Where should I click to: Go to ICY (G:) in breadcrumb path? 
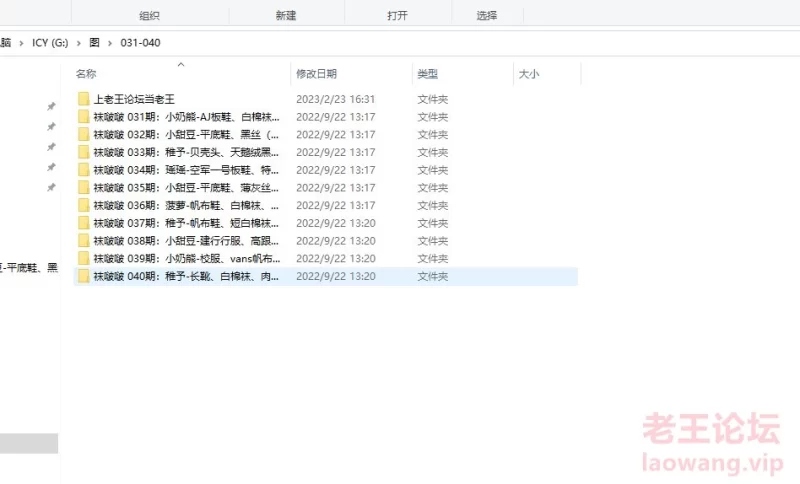point(50,43)
